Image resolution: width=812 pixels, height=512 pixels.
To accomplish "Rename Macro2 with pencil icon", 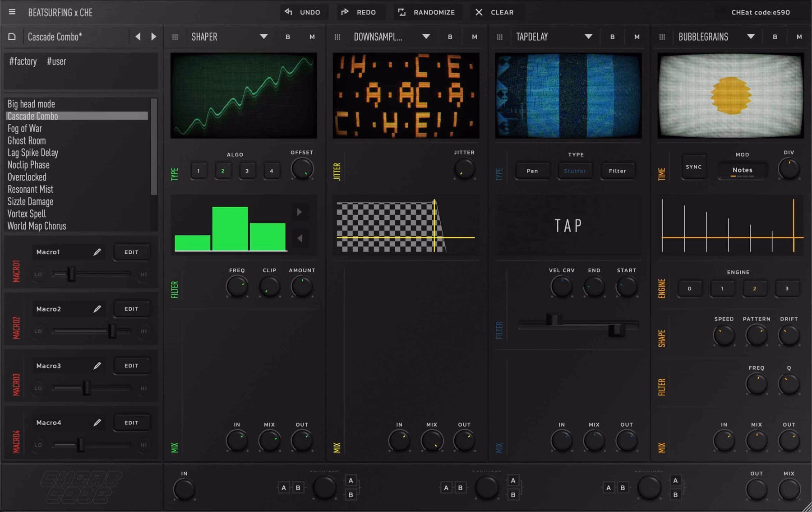I will pyautogui.click(x=97, y=309).
